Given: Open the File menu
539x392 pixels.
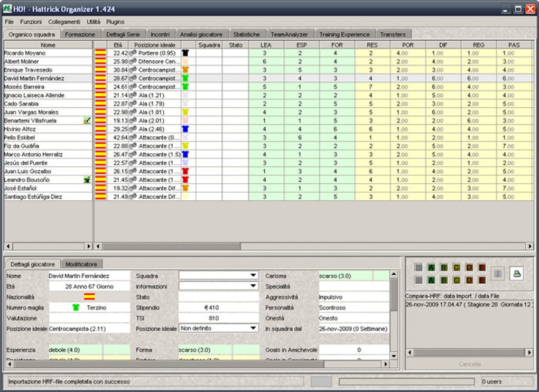Looking at the screenshot, I should pyautogui.click(x=10, y=22).
